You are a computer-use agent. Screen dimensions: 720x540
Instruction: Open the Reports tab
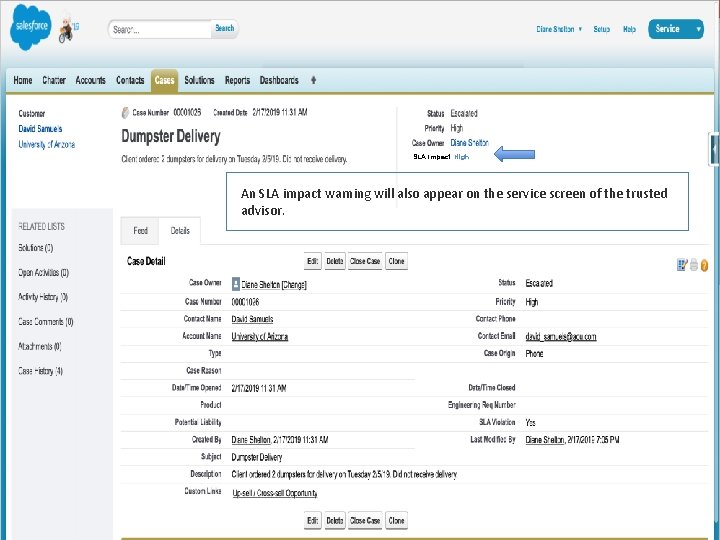[237, 80]
